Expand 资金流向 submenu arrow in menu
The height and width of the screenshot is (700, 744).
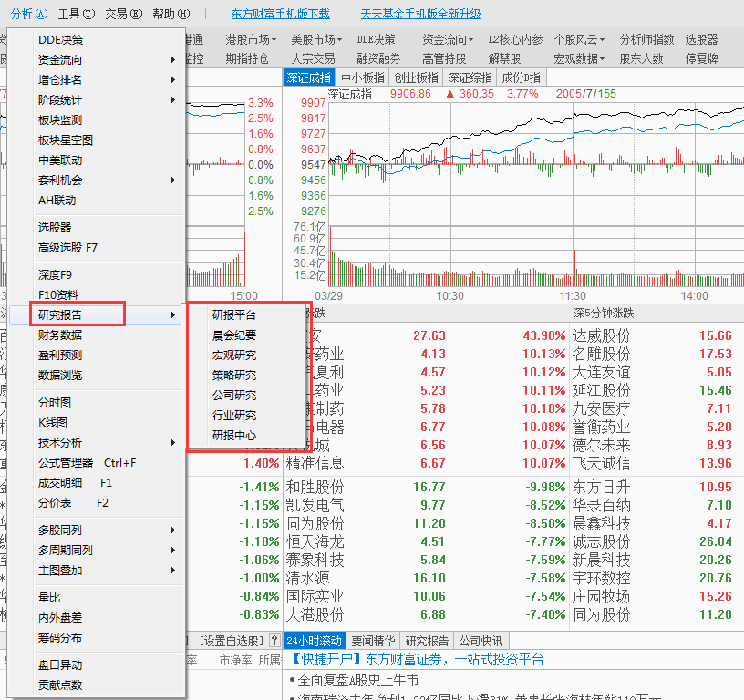(x=173, y=60)
